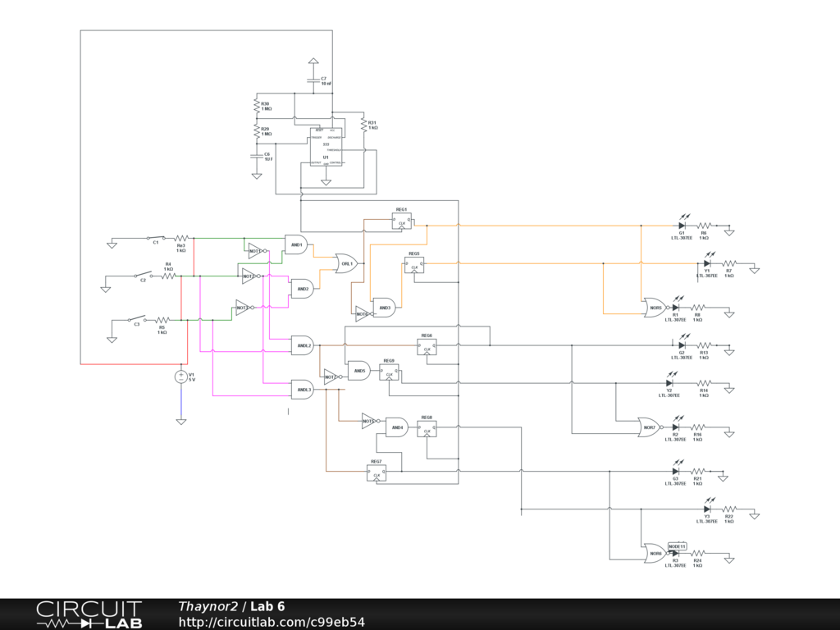This screenshot has height=630, width=840.
Task: Click the R31 resistor symbol
Action: tap(362, 126)
